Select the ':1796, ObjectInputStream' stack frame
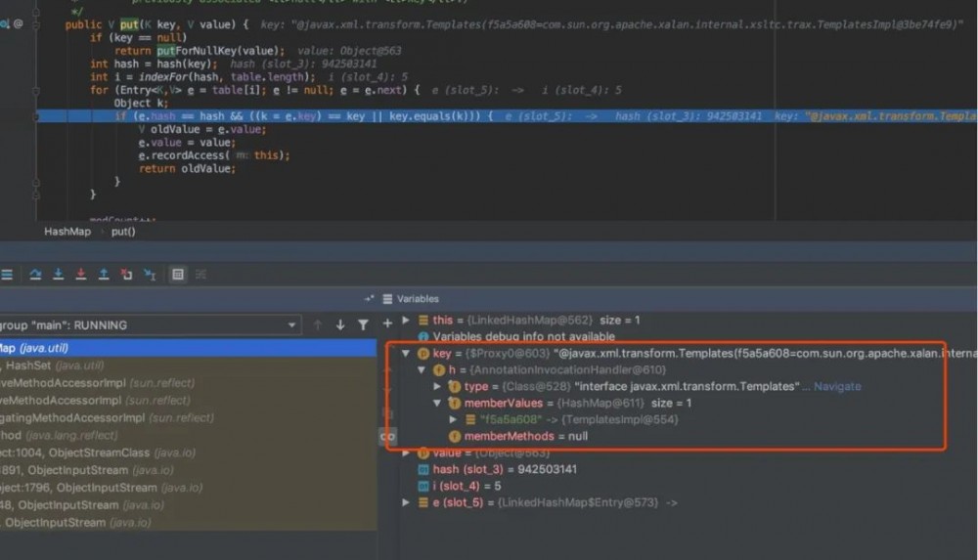Screen dimensions: 978x560 pos(189,488)
